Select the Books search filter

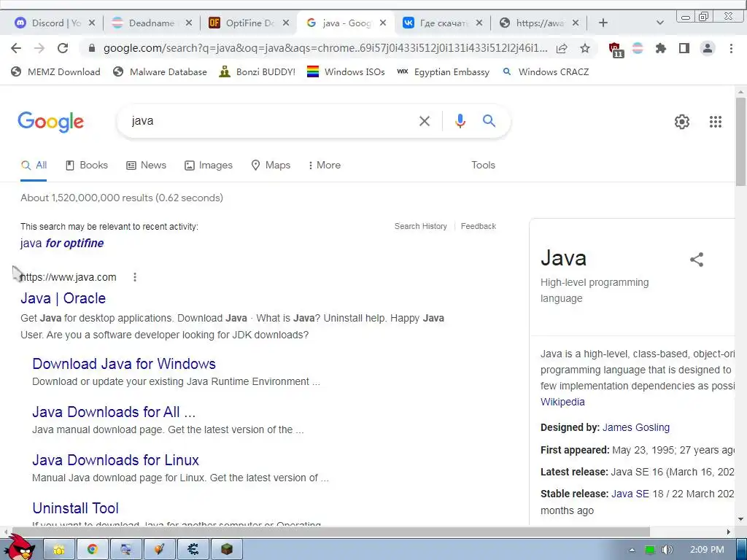[x=86, y=166]
